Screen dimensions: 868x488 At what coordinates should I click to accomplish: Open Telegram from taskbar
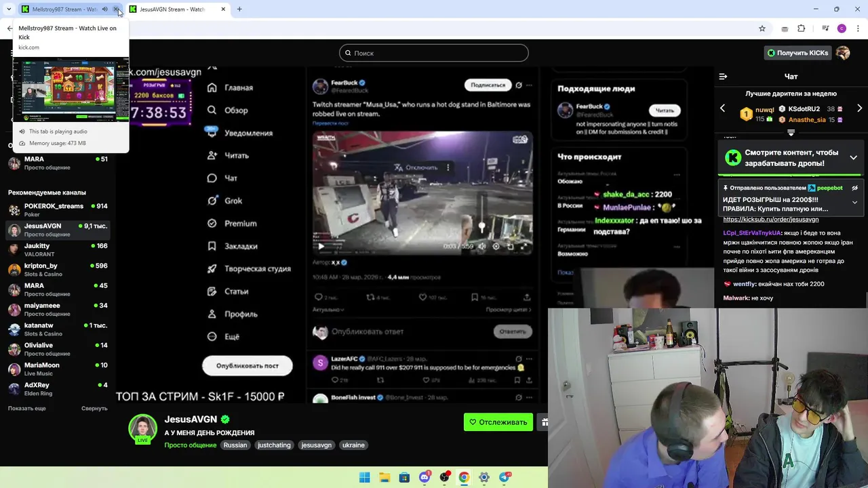(x=505, y=477)
